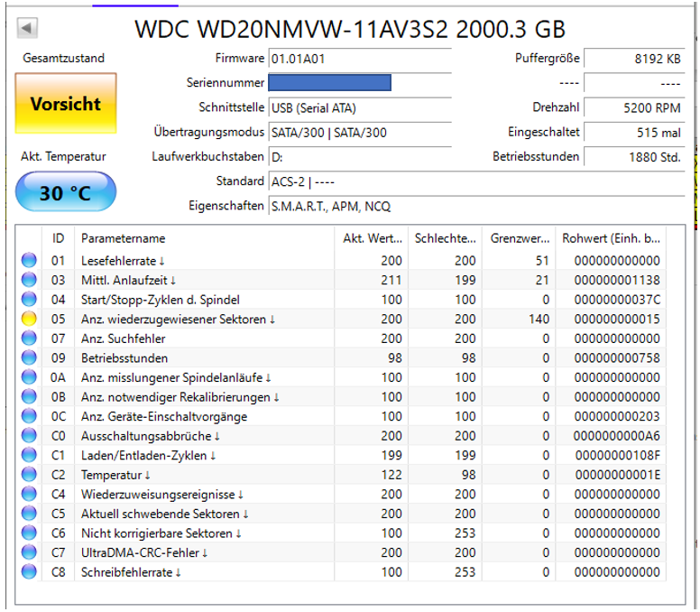Select the UltraDMA-CRC-Fehler parameter name
The image size is (700, 612).
click(x=144, y=552)
